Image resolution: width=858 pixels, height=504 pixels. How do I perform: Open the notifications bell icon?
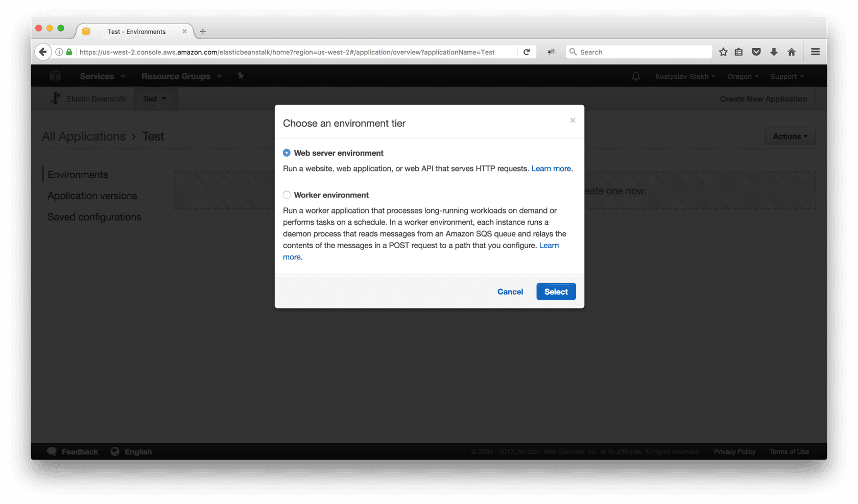pyautogui.click(x=636, y=76)
